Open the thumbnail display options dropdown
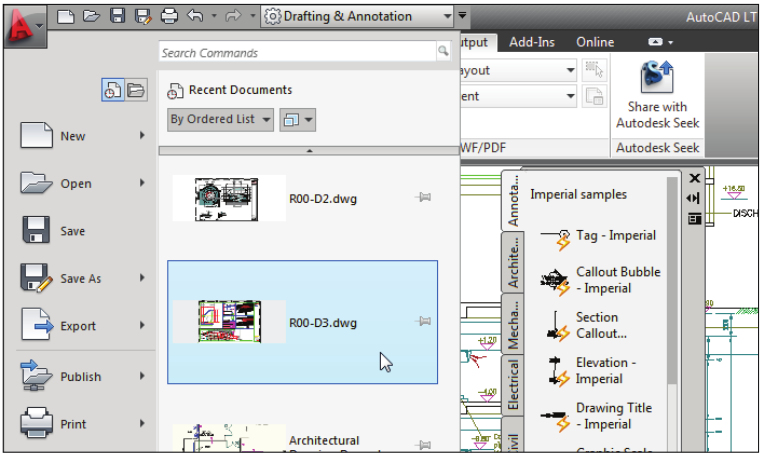761x454 pixels. (x=298, y=119)
